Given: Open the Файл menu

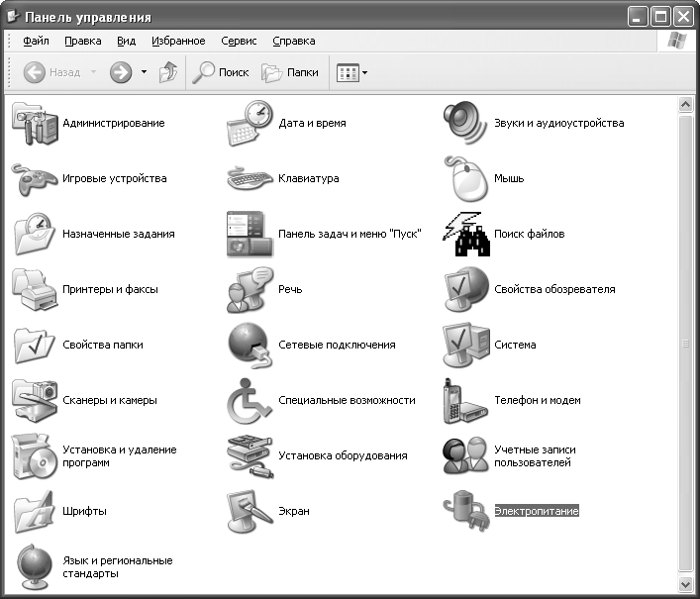Looking at the screenshot, I should point(37,41).
